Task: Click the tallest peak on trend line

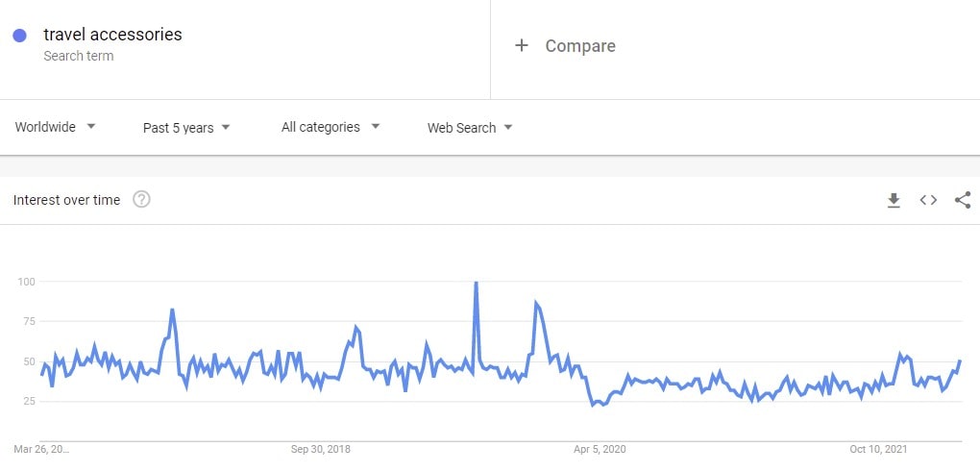Action: 476,284
